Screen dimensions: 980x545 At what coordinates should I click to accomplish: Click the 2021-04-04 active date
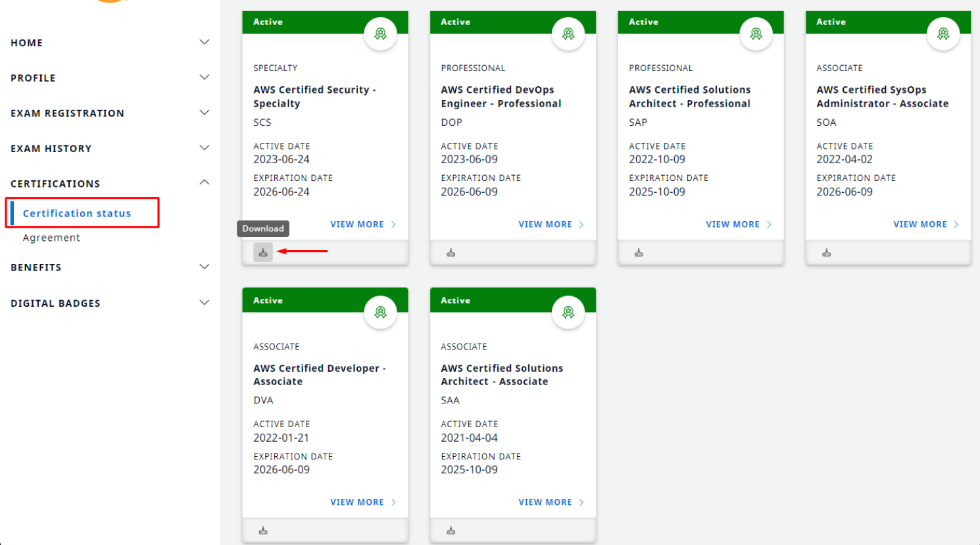(470, 438)
